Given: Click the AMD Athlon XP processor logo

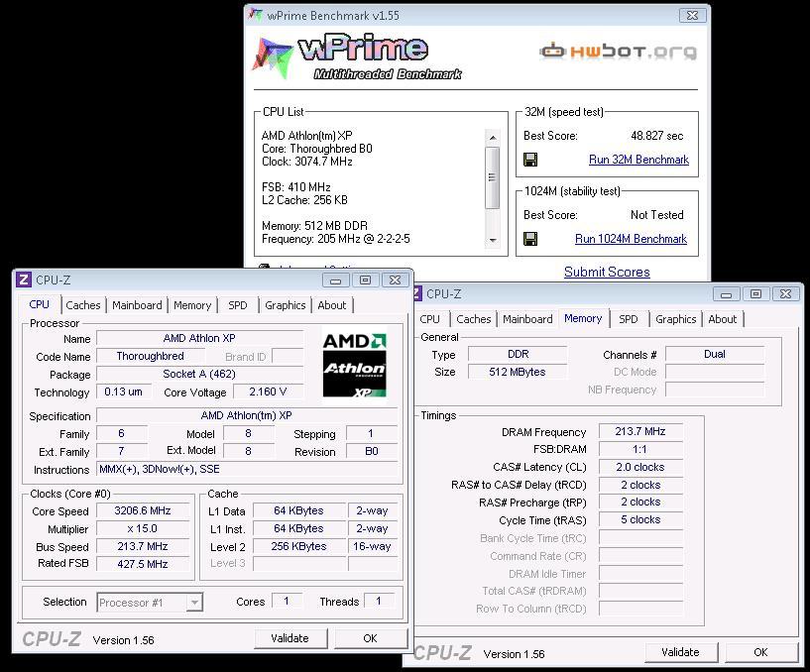Looking at the screenshot, I should point(354,364).
